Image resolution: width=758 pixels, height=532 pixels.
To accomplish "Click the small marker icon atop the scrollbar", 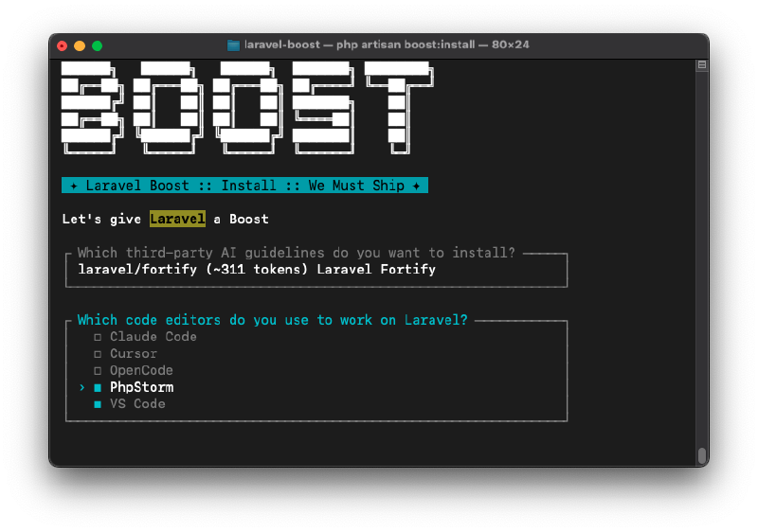I will point(702,65).
